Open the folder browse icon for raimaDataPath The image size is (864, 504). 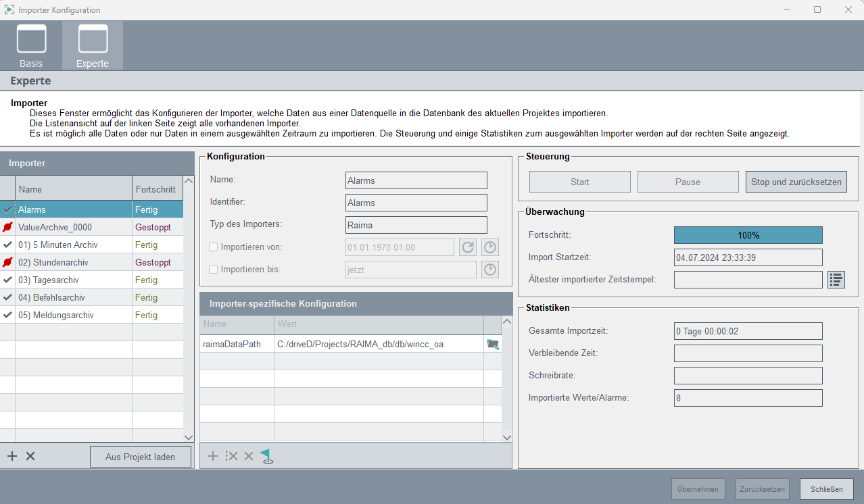pos(493,345)
